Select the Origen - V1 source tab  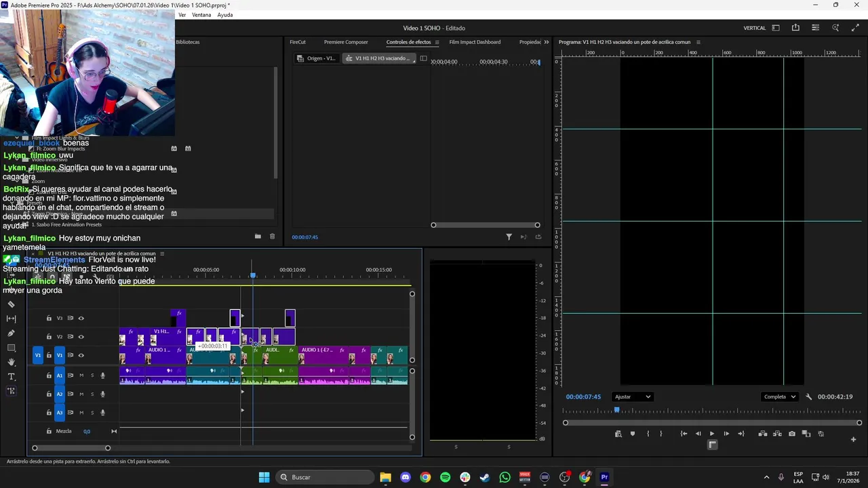pyautogui.click(x=317, y=58)
